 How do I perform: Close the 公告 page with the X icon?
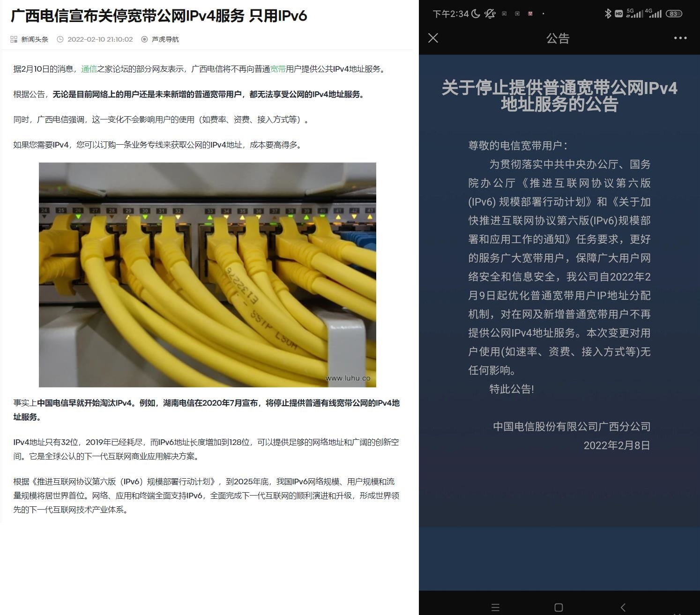[433, 38]
